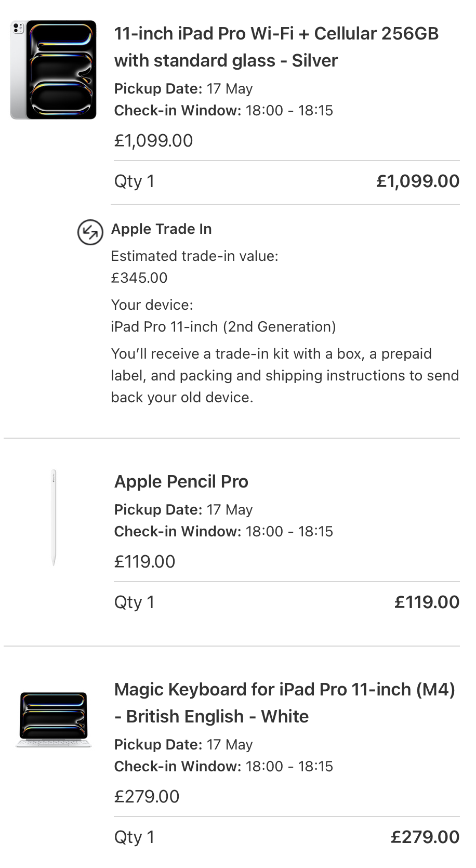Click the iPad Pro 11-inch (2nd Generation) device text
The height and width of the screenshot is (868, 476).
[223, 326]
